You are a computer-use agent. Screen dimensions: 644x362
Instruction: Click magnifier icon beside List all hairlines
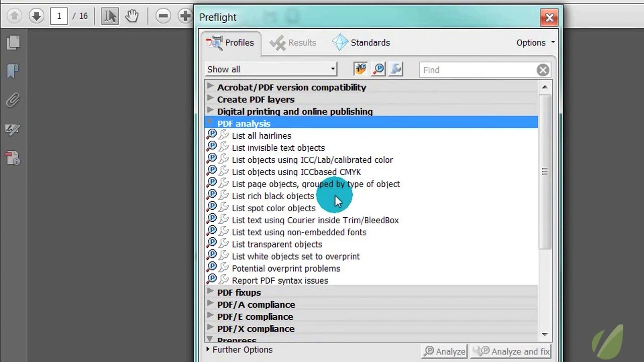(212, 135)
